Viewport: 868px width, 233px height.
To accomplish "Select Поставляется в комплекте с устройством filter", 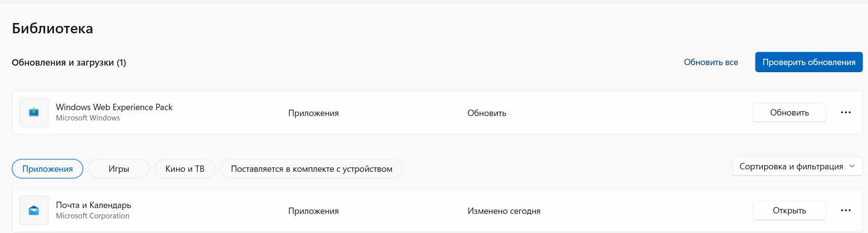I will point(311,169).
